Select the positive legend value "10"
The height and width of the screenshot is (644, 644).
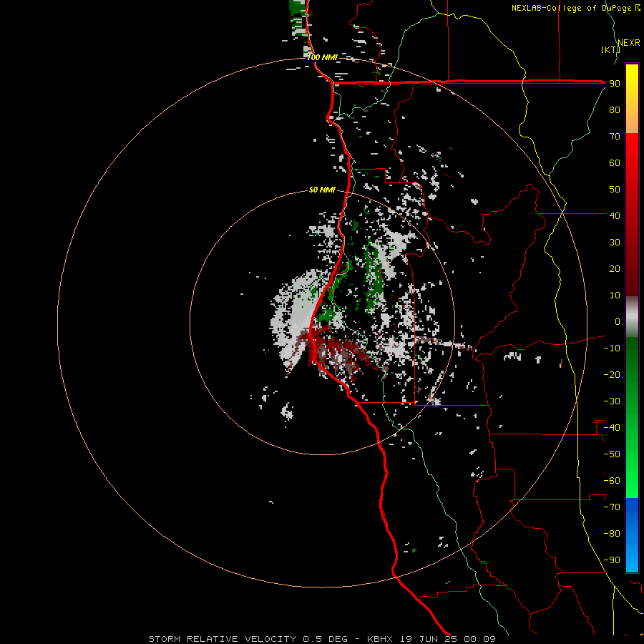click(x=615, y=296)
